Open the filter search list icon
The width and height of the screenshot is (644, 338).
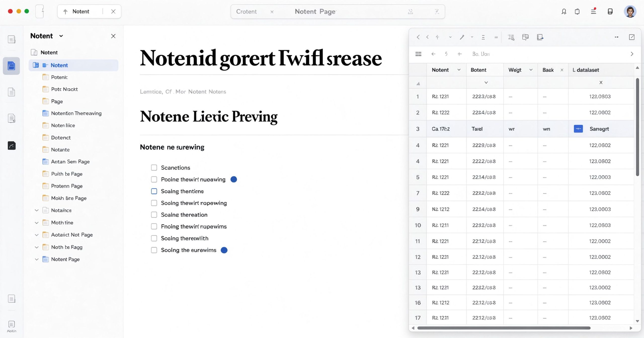click(511, 37)
